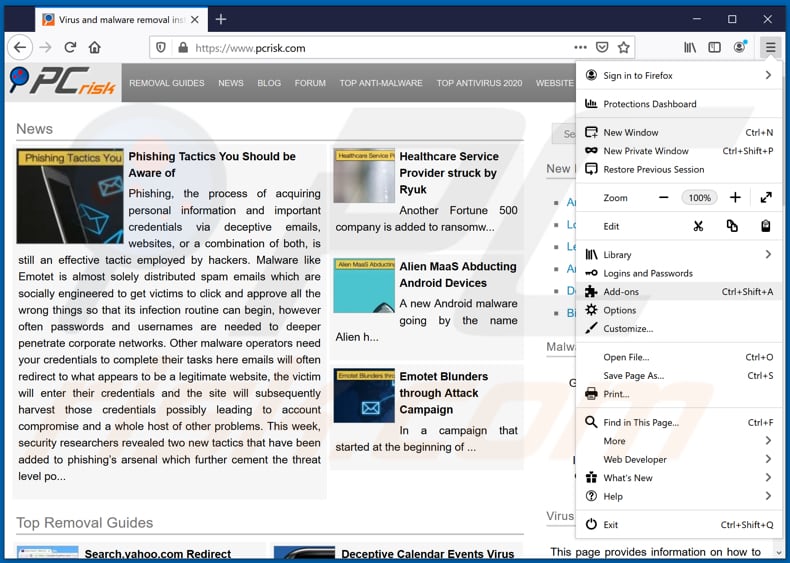
Task: Open page actions three-dot menu
Action: (x=580, y=47)
